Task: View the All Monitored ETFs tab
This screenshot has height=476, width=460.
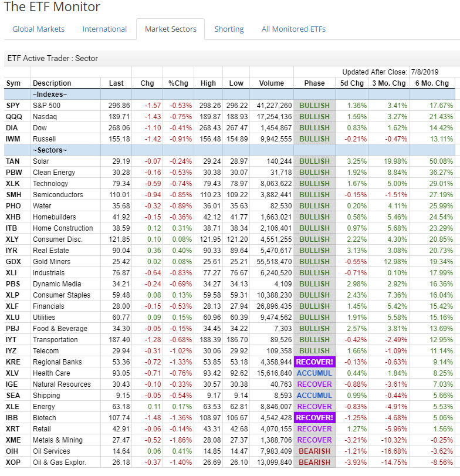Action: (293, 29)
